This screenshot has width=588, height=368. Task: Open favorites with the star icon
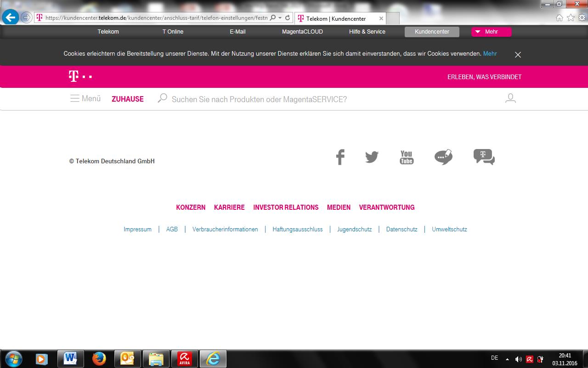pyautogui.click(x=571, y=17)
